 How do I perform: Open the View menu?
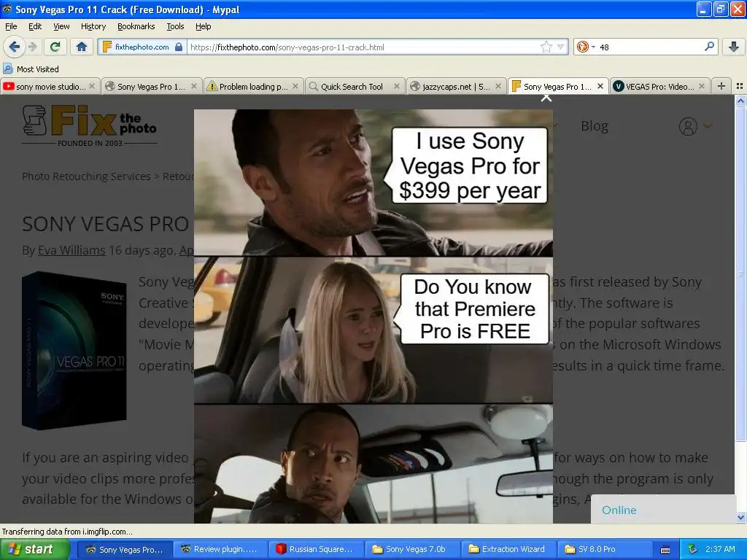point(61,26)
